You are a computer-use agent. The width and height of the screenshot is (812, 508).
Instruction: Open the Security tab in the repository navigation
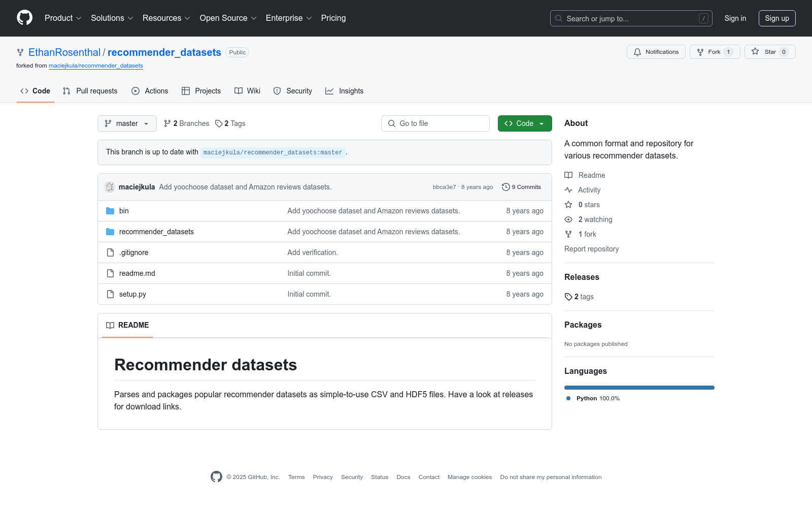click(x=293, y=91)
